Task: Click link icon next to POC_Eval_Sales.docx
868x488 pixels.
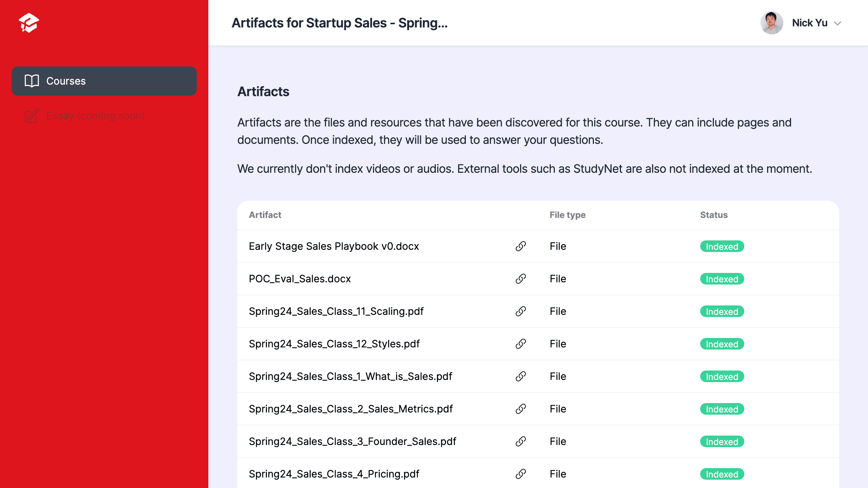Action: tap(520, 279)
